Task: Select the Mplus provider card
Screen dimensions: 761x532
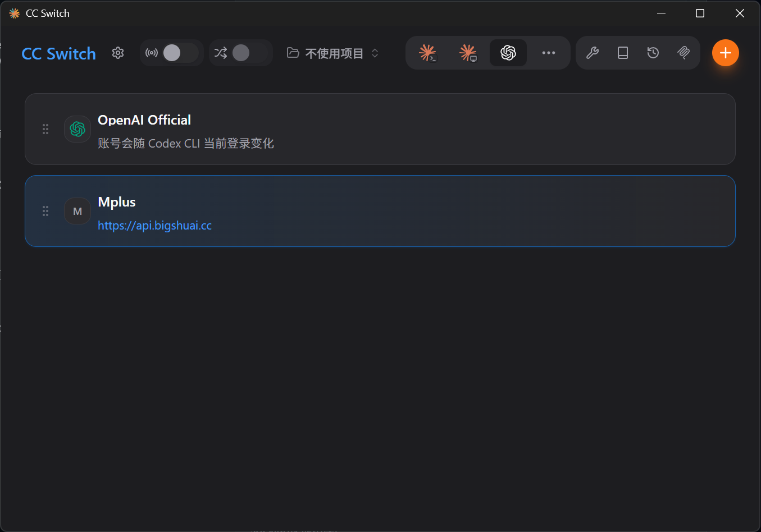Action: point(380,211)
